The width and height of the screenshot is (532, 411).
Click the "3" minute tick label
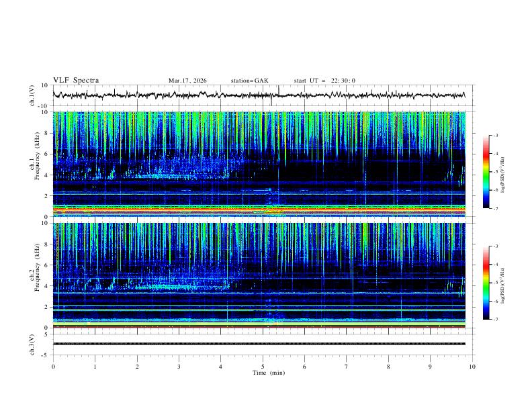179,367
